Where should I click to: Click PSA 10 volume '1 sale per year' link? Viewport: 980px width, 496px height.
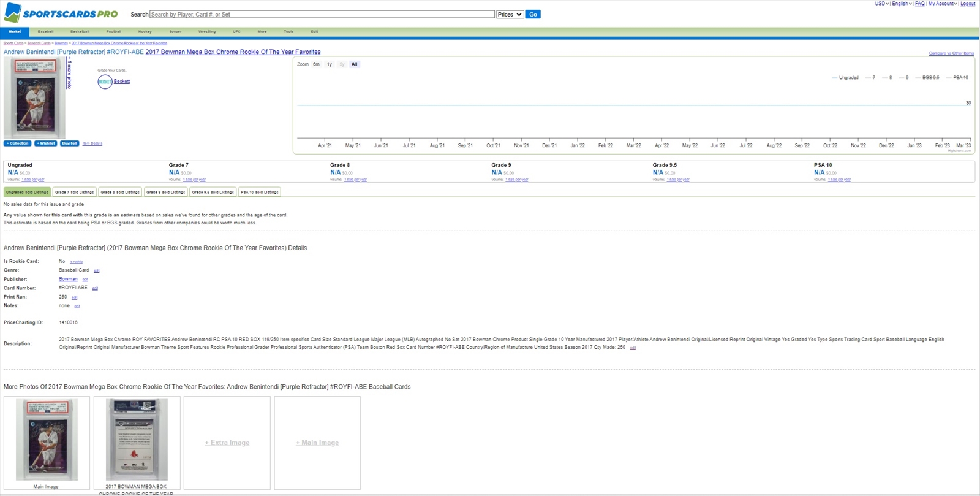click(839, 180)
